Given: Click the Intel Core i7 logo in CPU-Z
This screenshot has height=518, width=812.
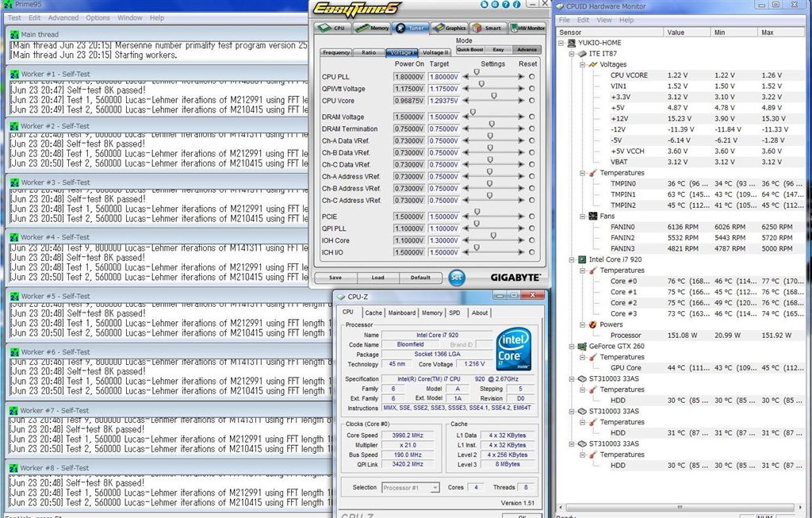Looking at the screenshot, I should pyautogui.click(x=512, y=350).
